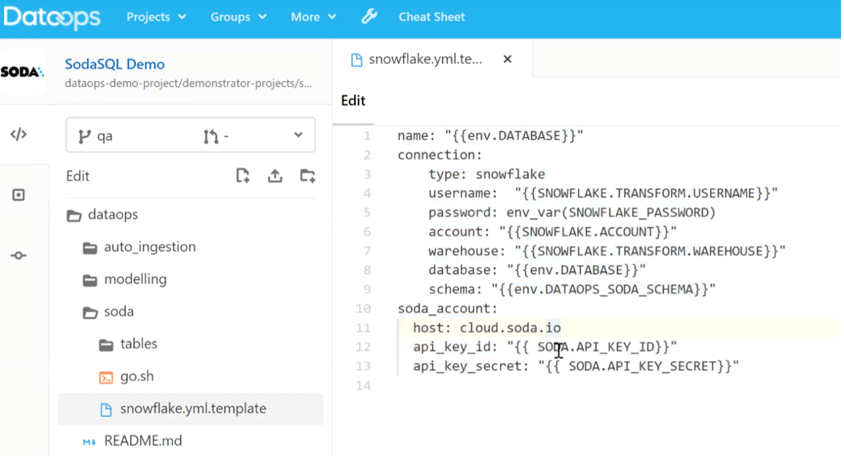Click the New file icon

tap(243, 176)
